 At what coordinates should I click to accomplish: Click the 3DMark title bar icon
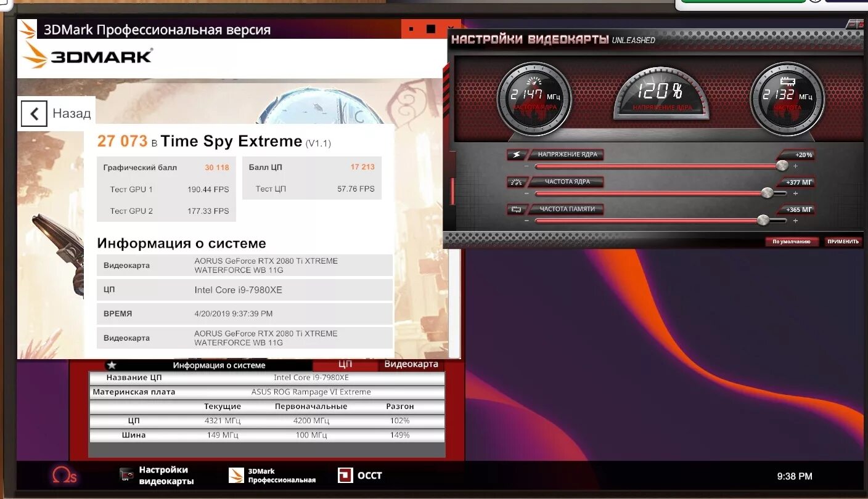[x=27, y=29]
